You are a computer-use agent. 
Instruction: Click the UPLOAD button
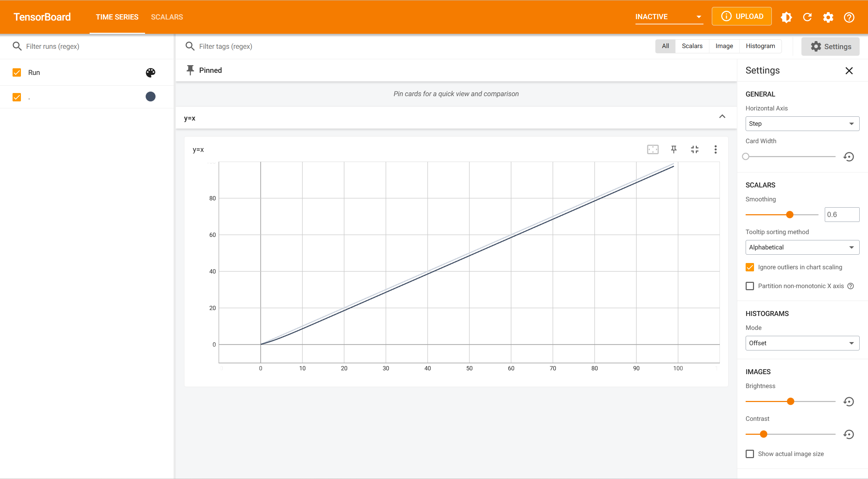pos(742,16)
